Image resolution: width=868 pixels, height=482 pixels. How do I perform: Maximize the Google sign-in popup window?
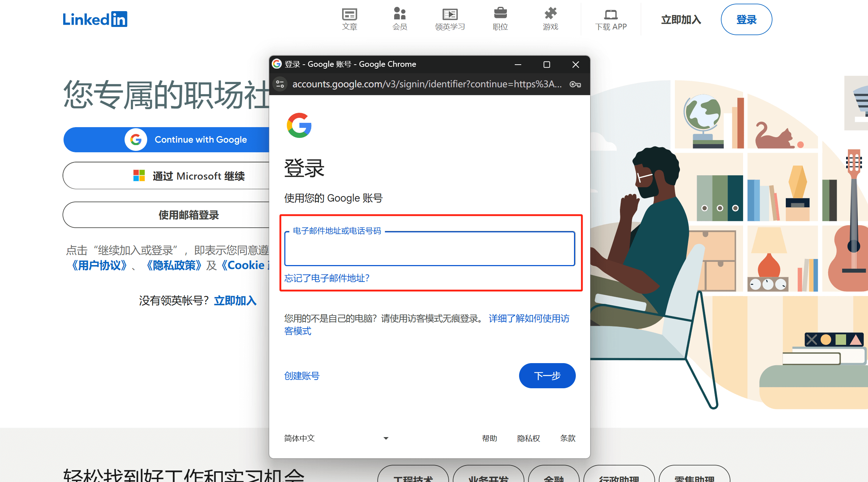click(546, 65)
